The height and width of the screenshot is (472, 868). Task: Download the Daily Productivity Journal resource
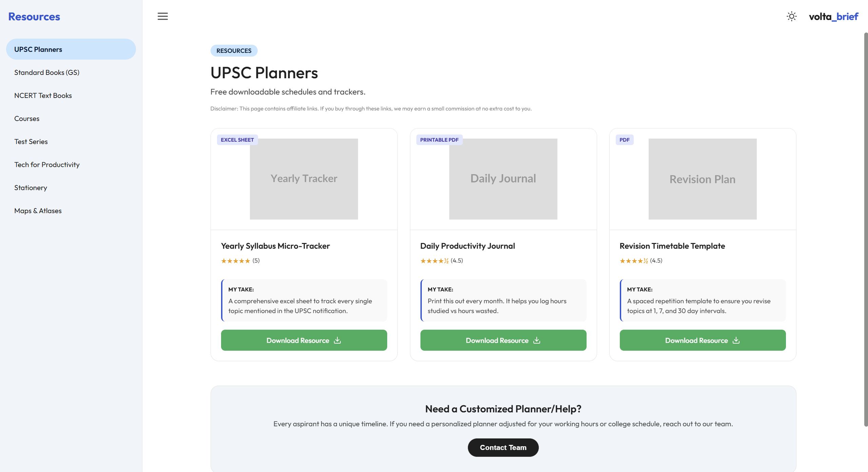coord(503,340)
